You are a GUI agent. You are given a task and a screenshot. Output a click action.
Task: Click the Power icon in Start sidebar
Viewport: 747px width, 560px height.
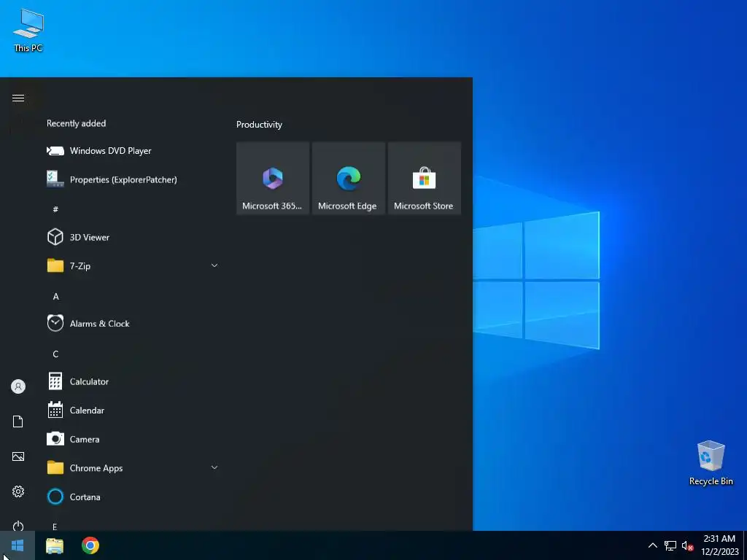[18, 526]
